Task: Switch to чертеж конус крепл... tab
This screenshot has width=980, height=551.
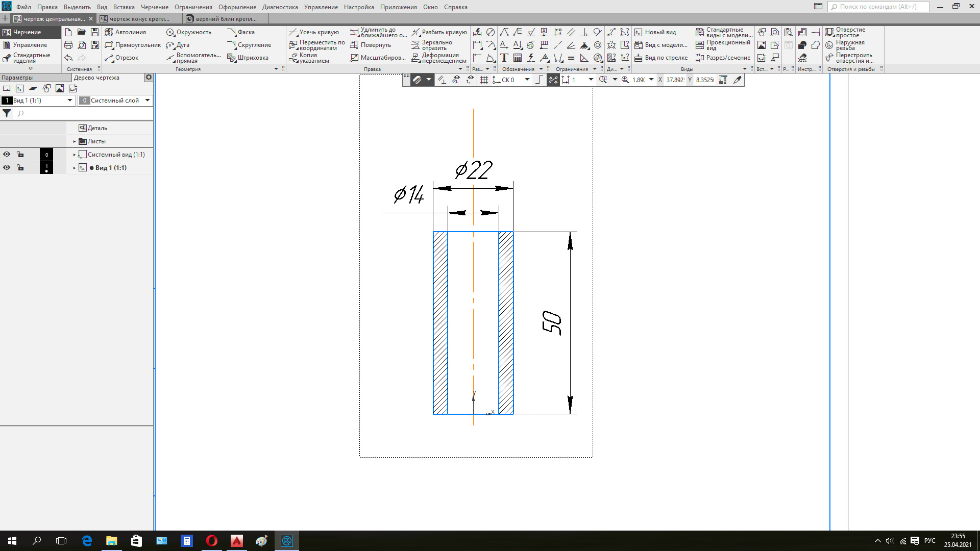Action: pyautogui.click(x=139, y=19)
